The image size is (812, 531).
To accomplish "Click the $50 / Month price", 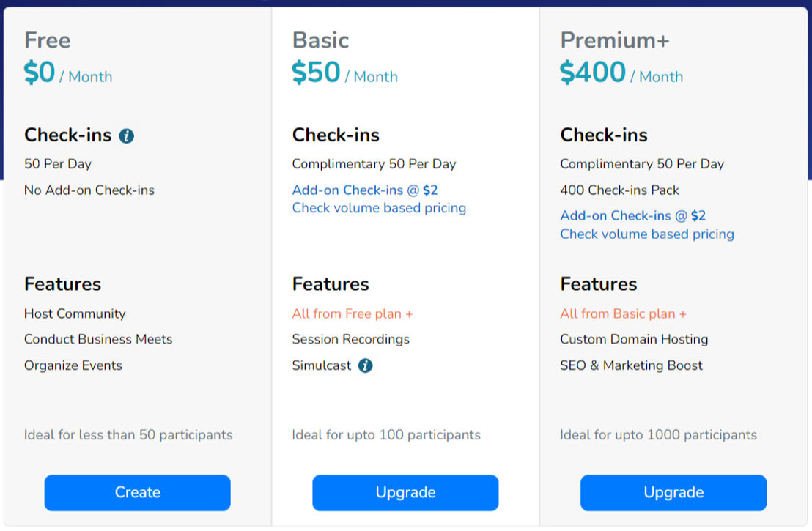I will click(345, 72).
